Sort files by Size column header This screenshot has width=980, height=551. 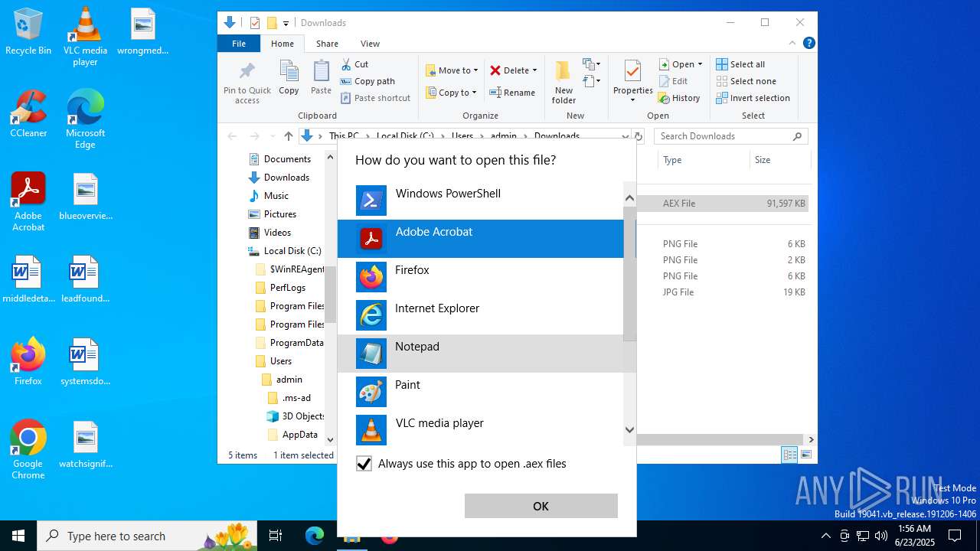[779, 160]
